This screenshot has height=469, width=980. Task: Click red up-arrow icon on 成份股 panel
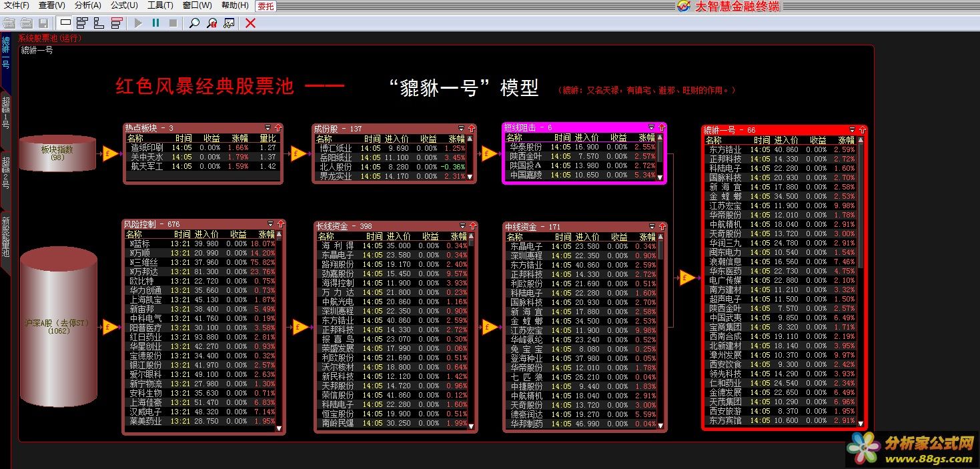470,128
